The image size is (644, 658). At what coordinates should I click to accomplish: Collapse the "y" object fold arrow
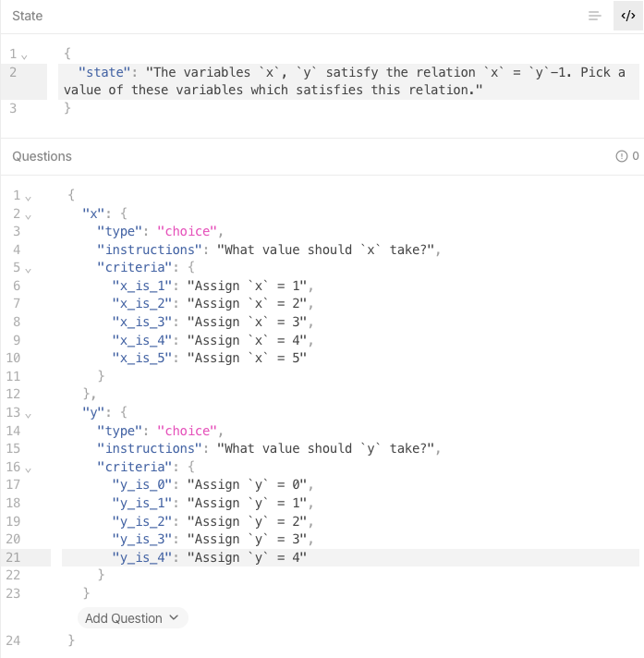point(28,415)
